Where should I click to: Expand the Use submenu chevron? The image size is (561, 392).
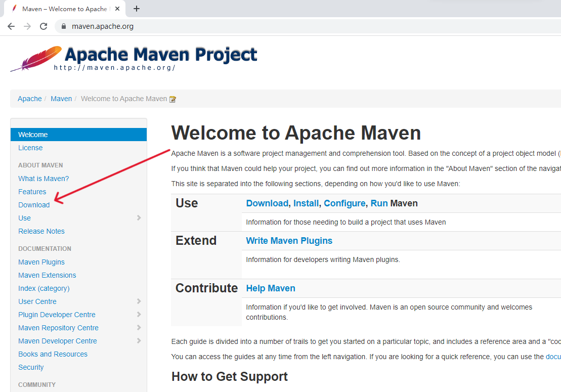139,218
